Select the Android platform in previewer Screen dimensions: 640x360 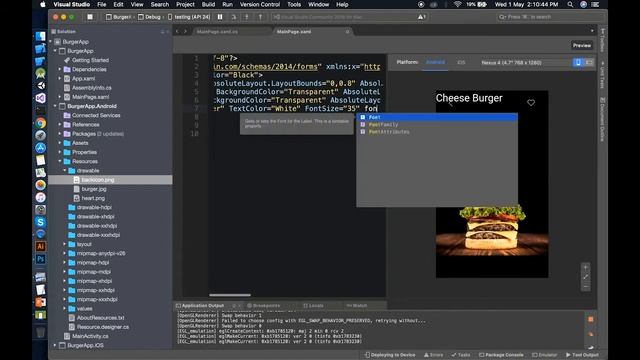(435, 62)
